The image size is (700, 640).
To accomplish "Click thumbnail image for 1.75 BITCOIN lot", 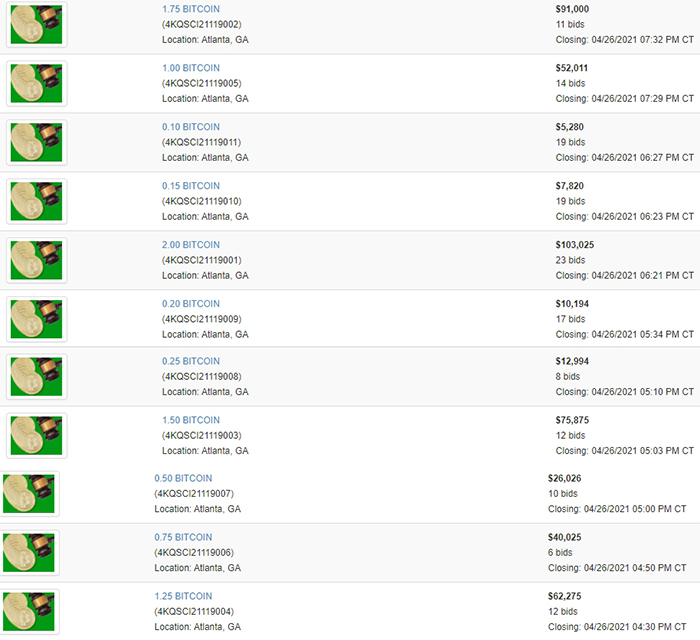I will click(37, 24).
